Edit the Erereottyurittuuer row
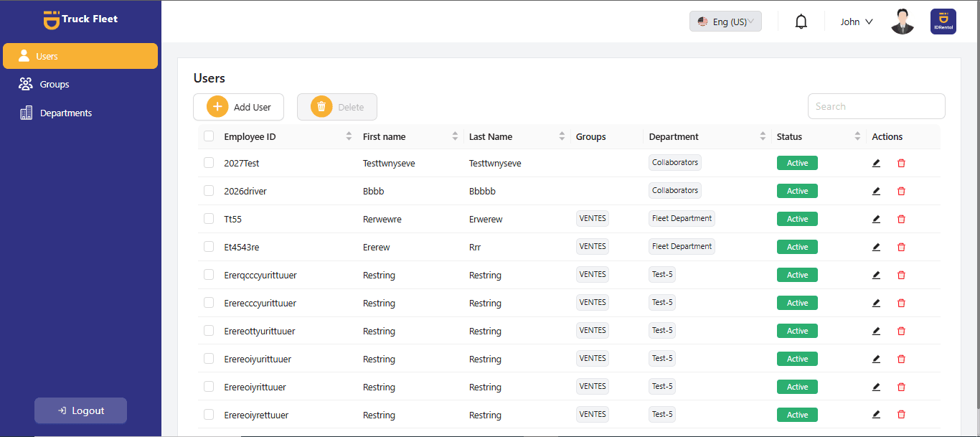Image resolution: width=980 pixels, height=437 pixels. [x=876, y=331]
